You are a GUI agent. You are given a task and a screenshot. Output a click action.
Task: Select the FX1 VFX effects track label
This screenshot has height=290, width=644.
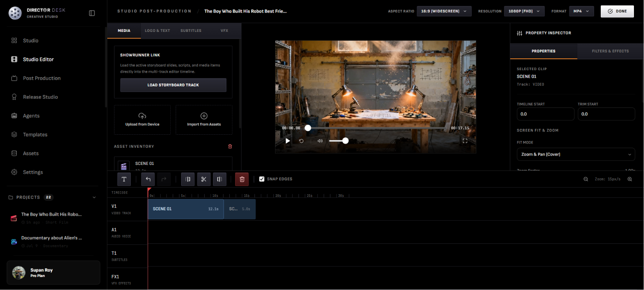pos(121,280)
